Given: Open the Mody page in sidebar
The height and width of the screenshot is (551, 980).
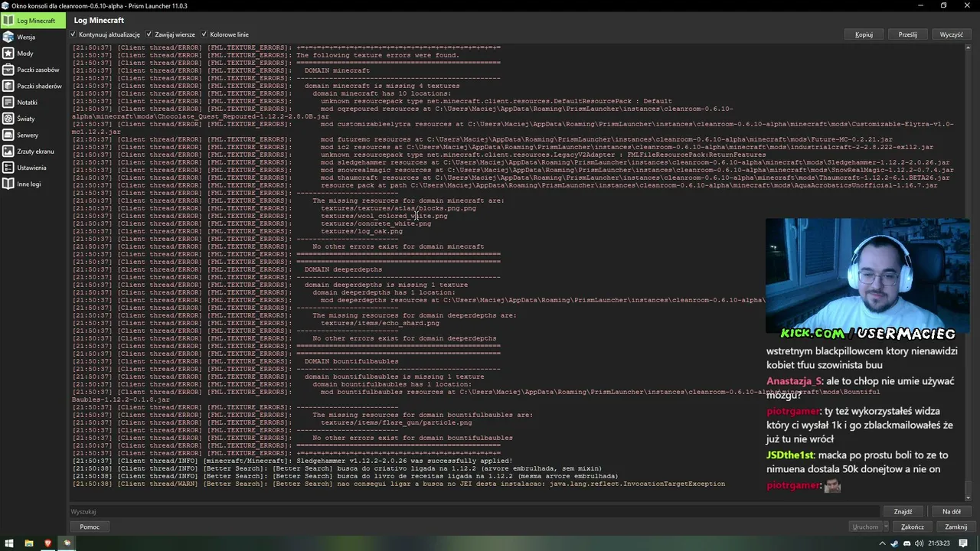Looking at the screenshot, I should [33, 54].
